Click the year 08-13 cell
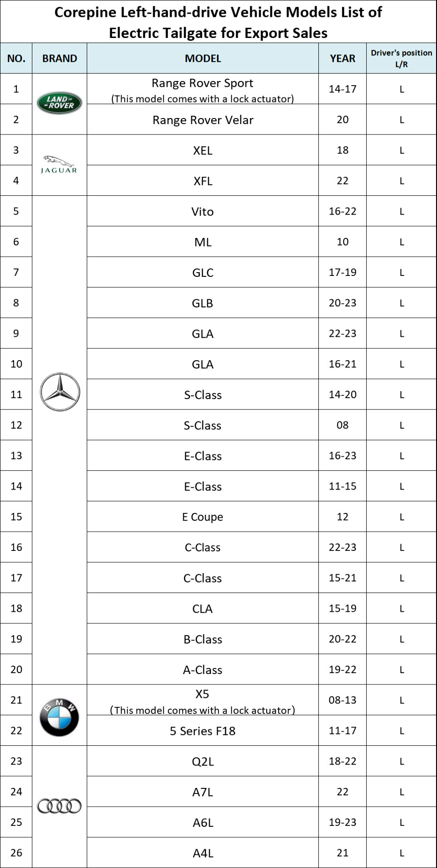 tap(342, 700)
